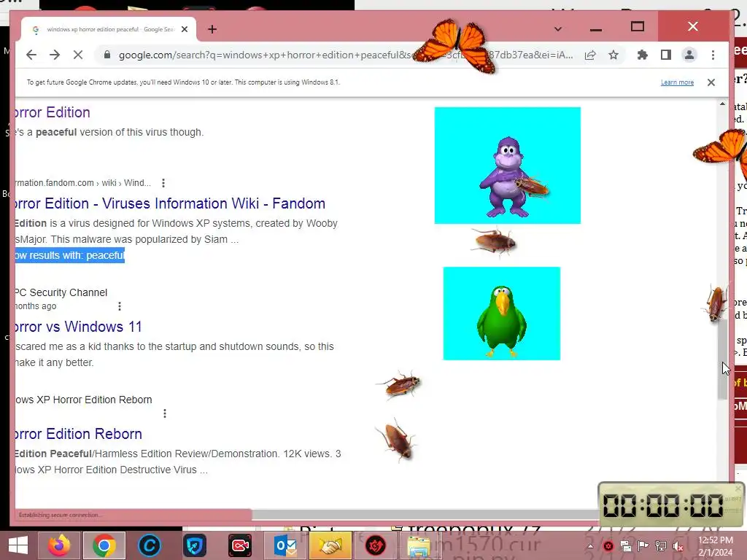
Task: Open the red gear app in the taskbar
Action: [376, 545]
